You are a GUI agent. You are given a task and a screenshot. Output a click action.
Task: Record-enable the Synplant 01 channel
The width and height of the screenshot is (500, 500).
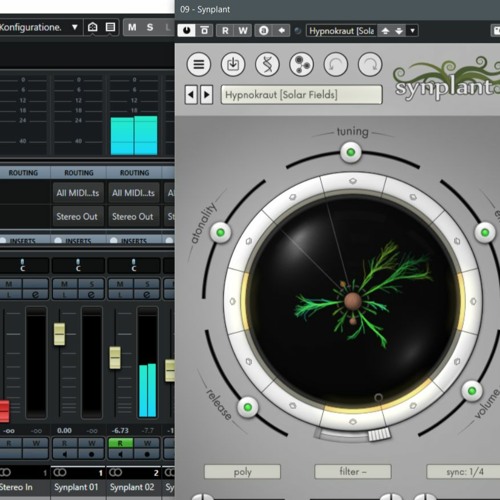coord(91,454)
